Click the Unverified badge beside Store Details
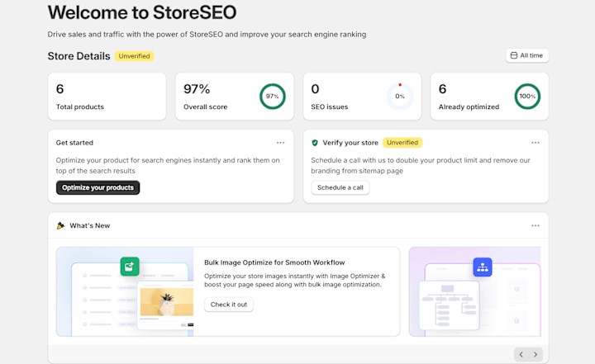This screenshot has width=595, height=364. pos(135,56)
